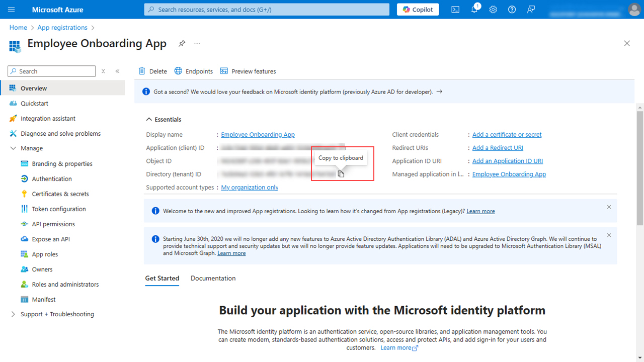
Task: Click Learn more in welcome banner
Action: pyautogui.click(x=480, y=211)
